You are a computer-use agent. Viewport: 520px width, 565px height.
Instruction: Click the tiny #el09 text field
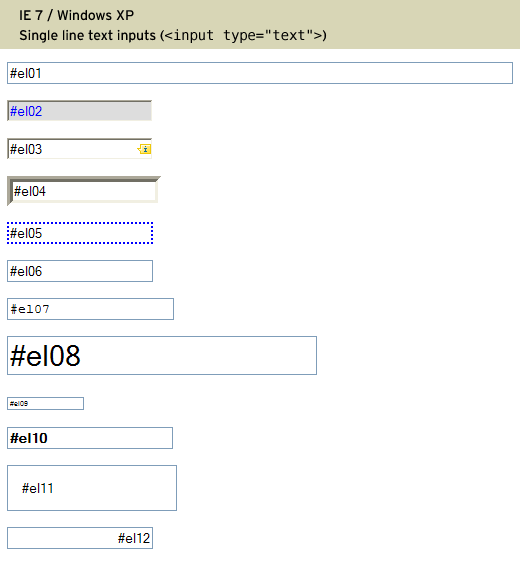[45, 404]
